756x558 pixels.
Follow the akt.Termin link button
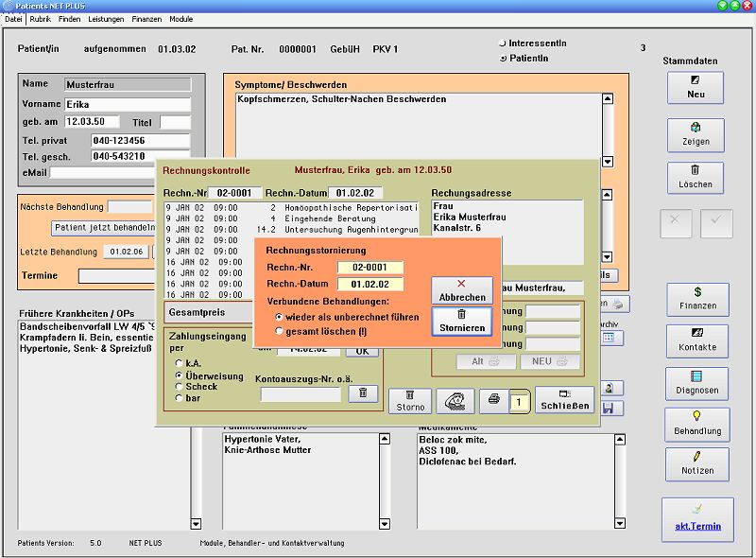(x=697, y=520)
